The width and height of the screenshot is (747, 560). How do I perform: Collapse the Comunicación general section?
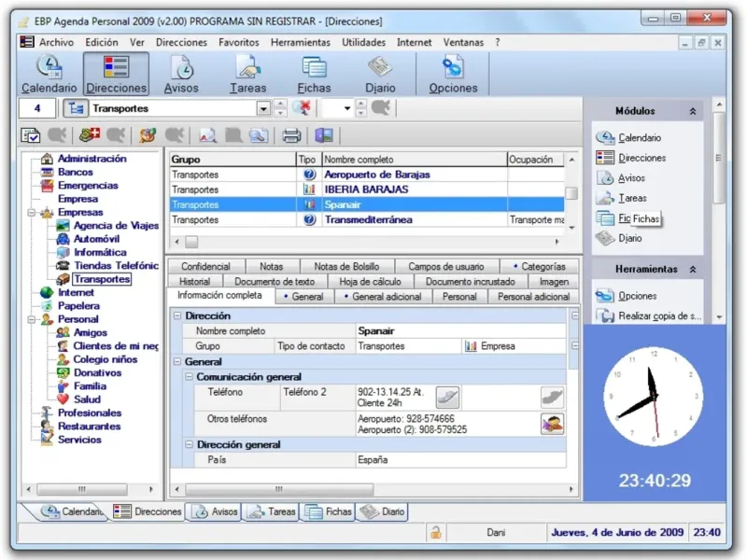189,377
